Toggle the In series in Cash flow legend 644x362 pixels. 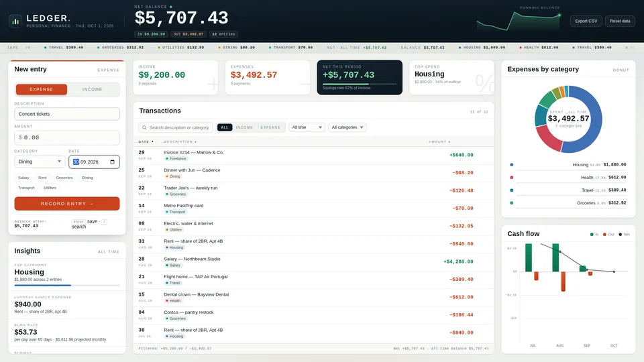tap(594, 235)
